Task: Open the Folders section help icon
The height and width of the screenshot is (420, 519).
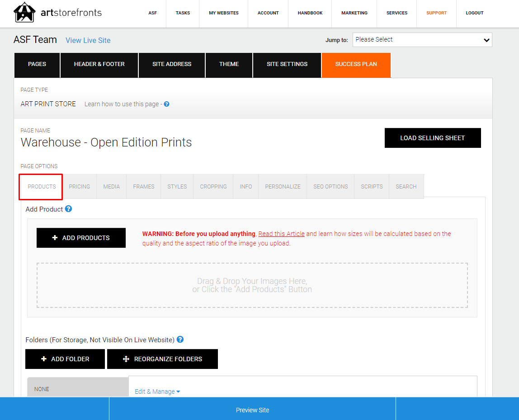Action: pos(180,340)
